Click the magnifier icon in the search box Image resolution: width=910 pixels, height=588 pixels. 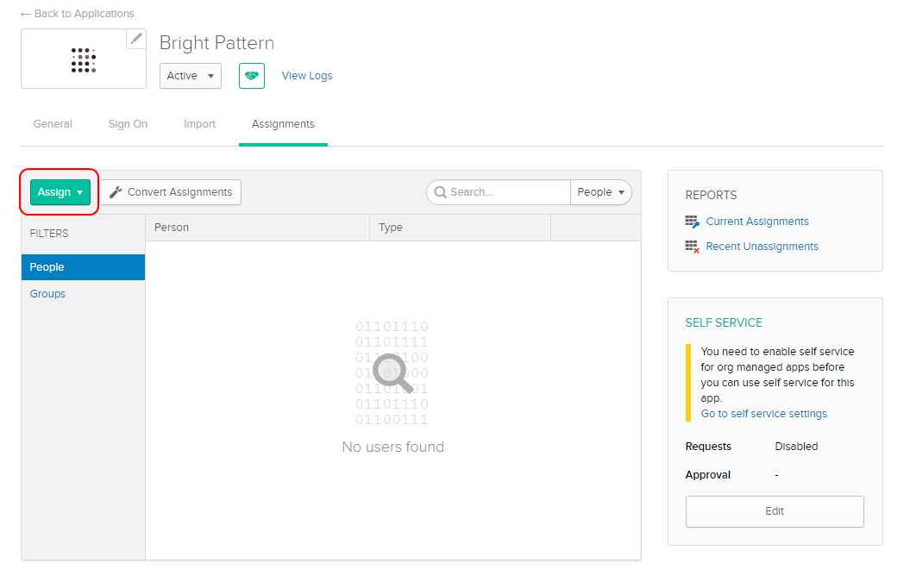coord(441,192)
